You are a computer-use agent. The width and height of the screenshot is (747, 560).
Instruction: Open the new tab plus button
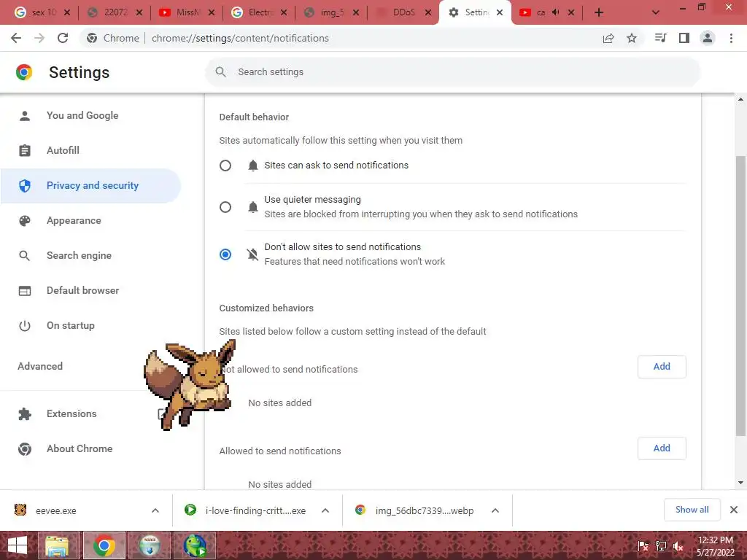tap(599, 12)
